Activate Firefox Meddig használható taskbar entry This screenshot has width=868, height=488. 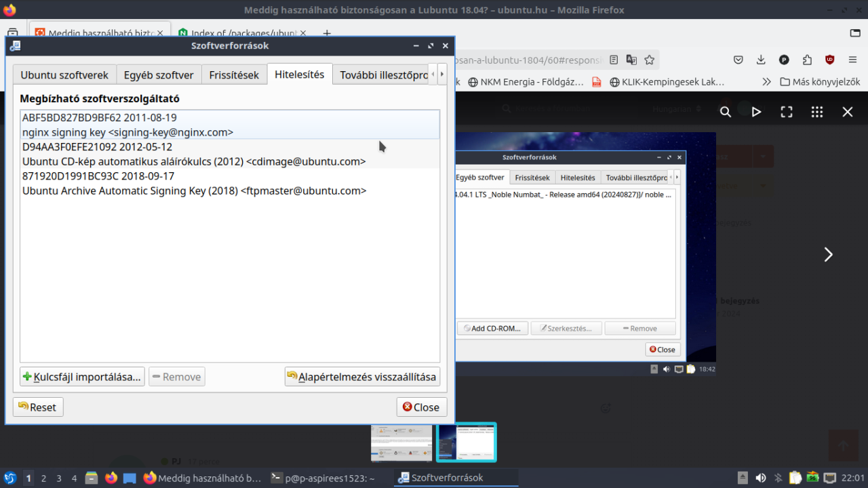click(203, 478)
